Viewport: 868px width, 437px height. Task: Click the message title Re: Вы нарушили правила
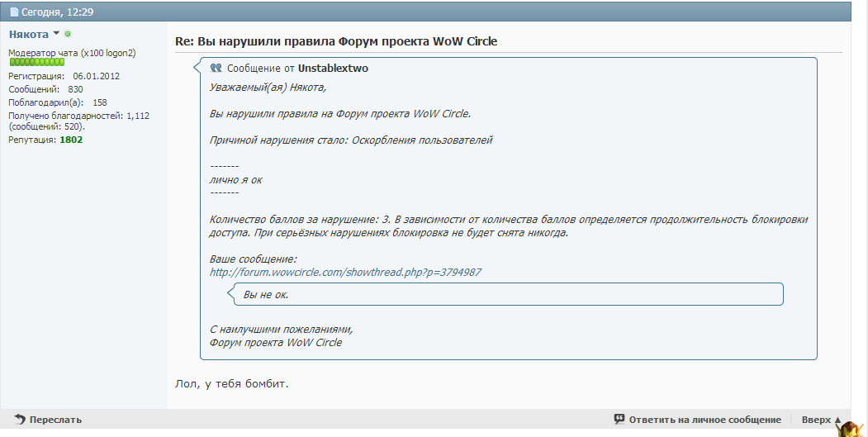[x=336, y=41]
